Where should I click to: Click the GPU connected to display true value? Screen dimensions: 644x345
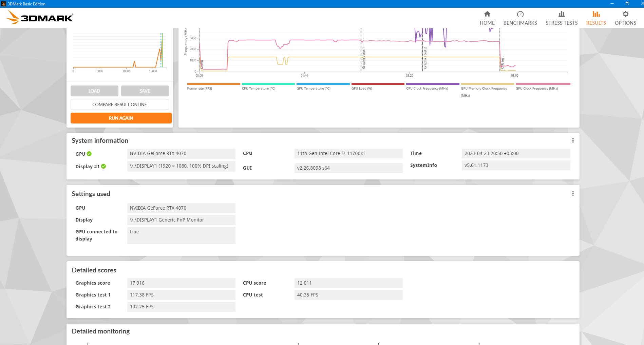tap(181, 235)
